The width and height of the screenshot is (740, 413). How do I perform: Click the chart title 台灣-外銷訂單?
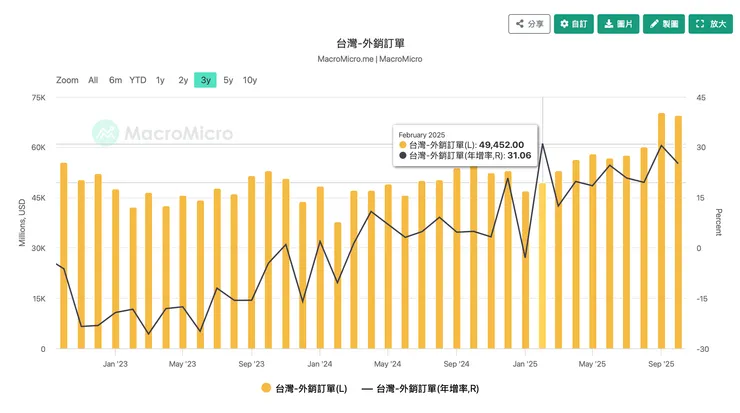pos(370,43)
